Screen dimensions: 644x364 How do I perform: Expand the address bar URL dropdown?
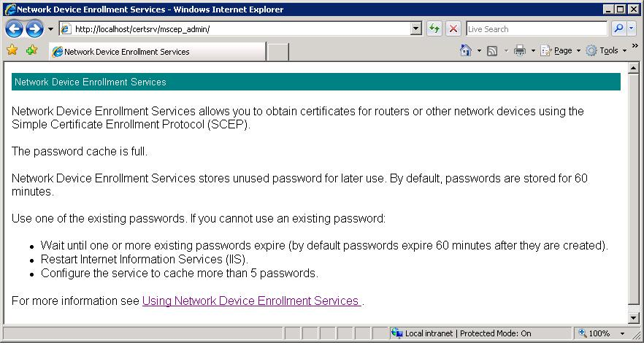coord(416,29)
